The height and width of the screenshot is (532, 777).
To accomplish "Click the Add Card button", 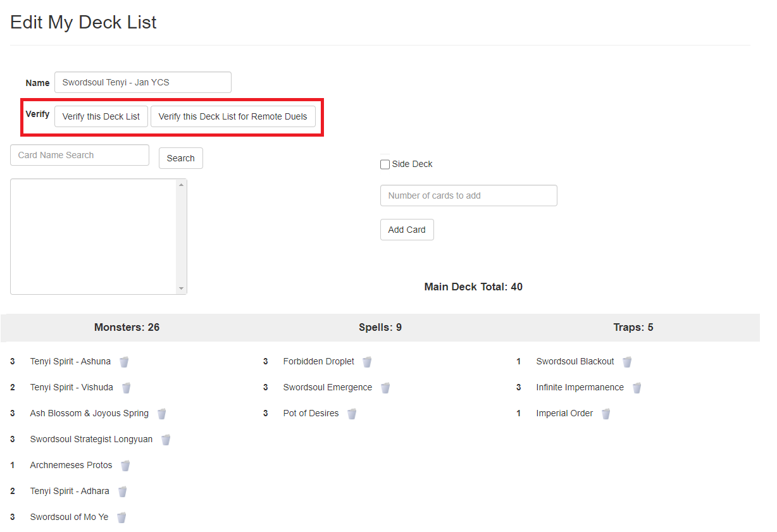I will click(407, 230).
